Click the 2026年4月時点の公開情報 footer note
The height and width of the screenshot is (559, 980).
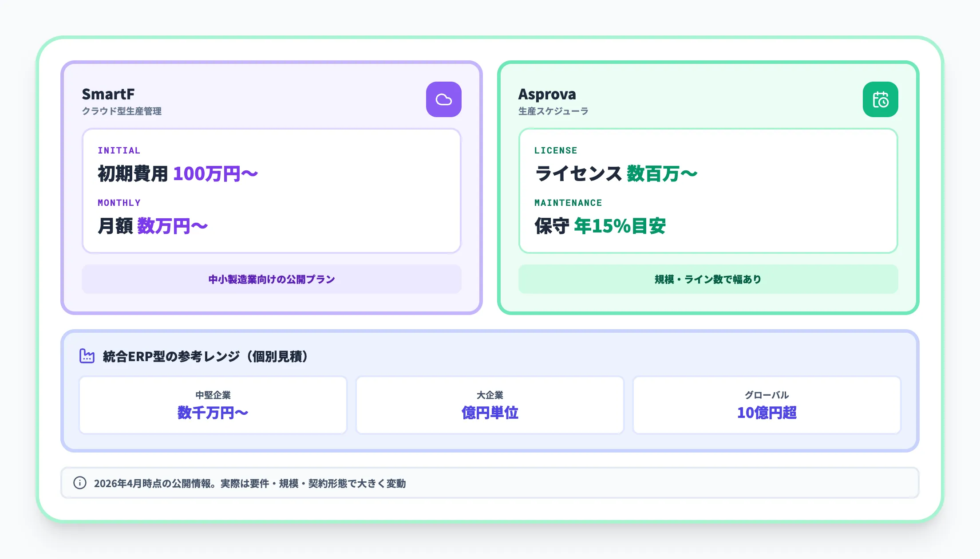tap(249, 483)
